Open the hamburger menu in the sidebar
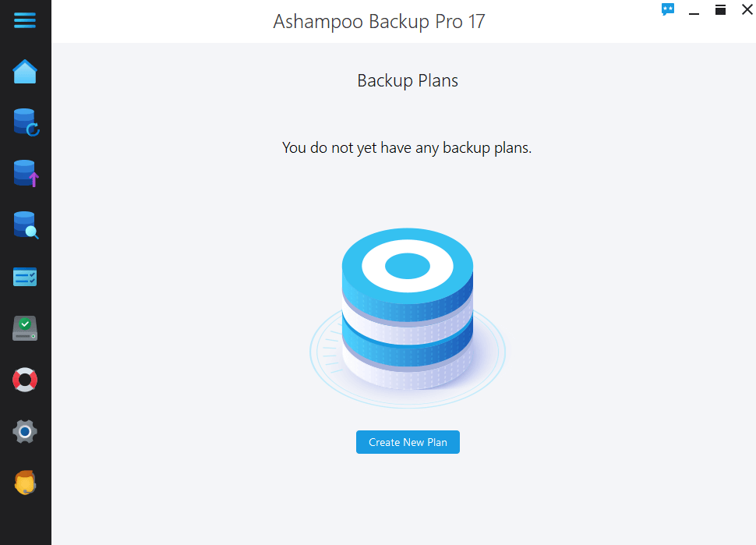 [25, 21]
